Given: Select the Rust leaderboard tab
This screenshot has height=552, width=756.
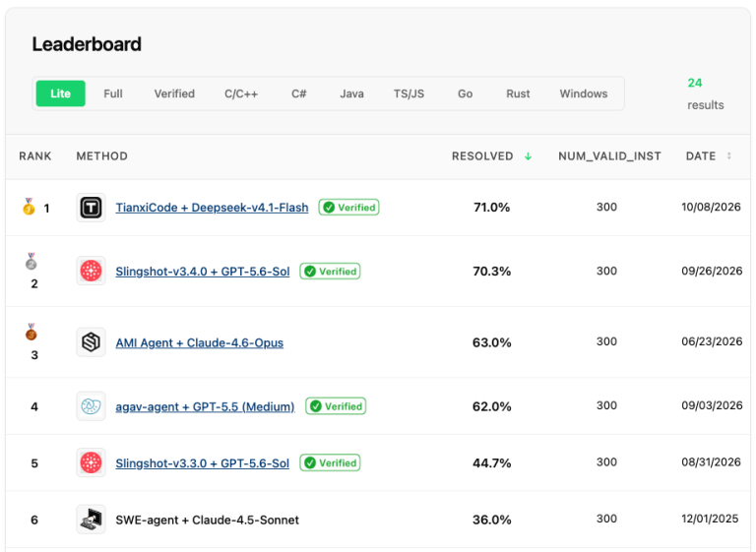Looking at the screenshot, I should pos(518,93).
